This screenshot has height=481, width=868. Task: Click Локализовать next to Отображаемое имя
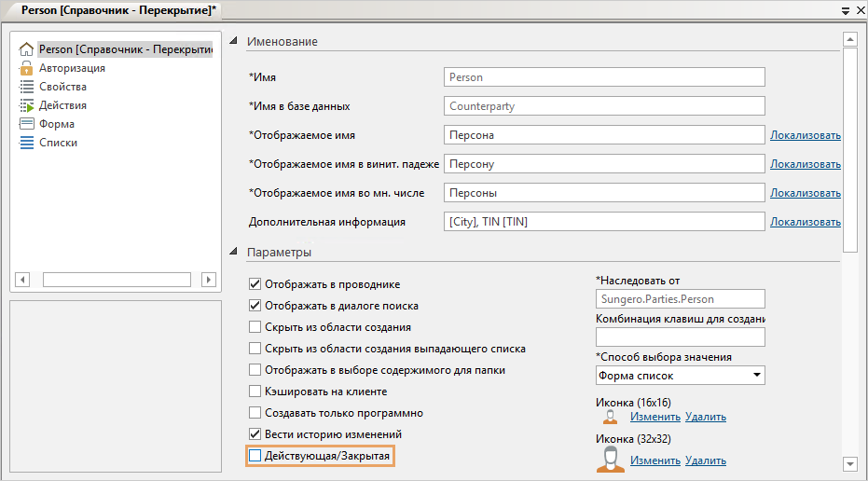point(805,135)
